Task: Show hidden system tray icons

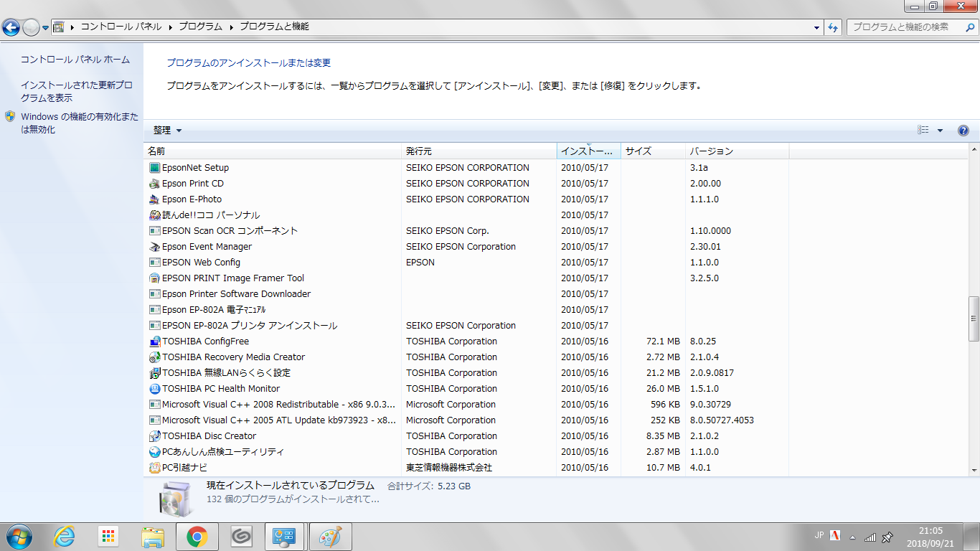Action: click(852, 537)
